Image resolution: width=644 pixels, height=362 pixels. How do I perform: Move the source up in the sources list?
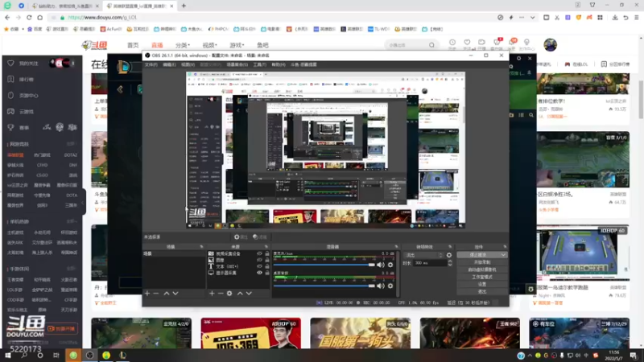pyautogui.click(x=240, y=294)
